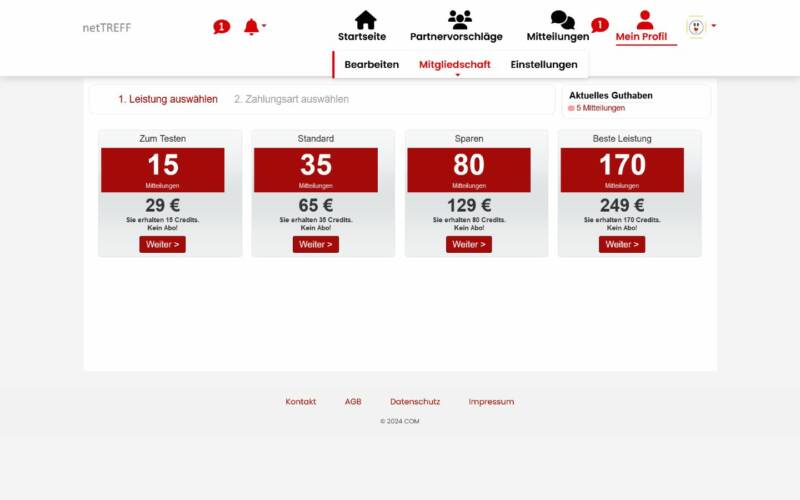Click Weiter in the Zum Testen package
The image size is (800, 500).
coord(162,244)
